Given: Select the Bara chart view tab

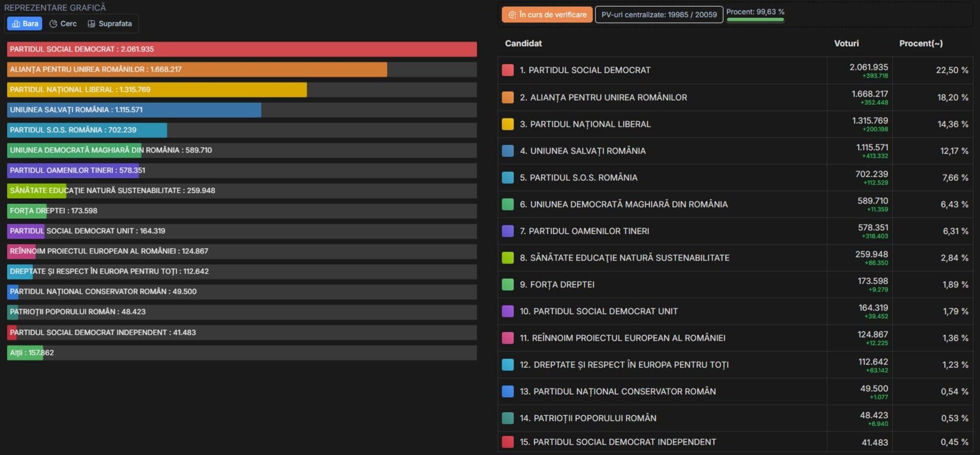Looking at the screenshot, I should click(24, 23).
